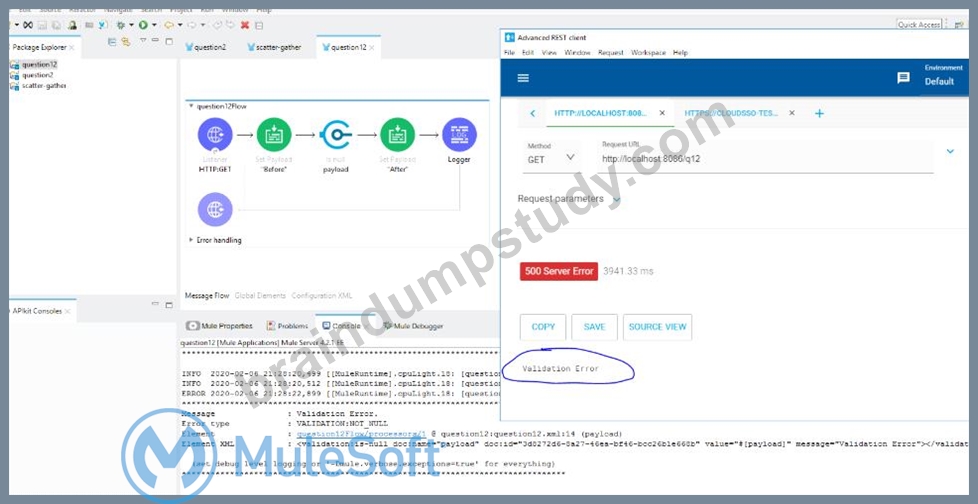This screenshot has height=504, width=978.
Task: Select the Is null payload validation icon
Action: 336,135
